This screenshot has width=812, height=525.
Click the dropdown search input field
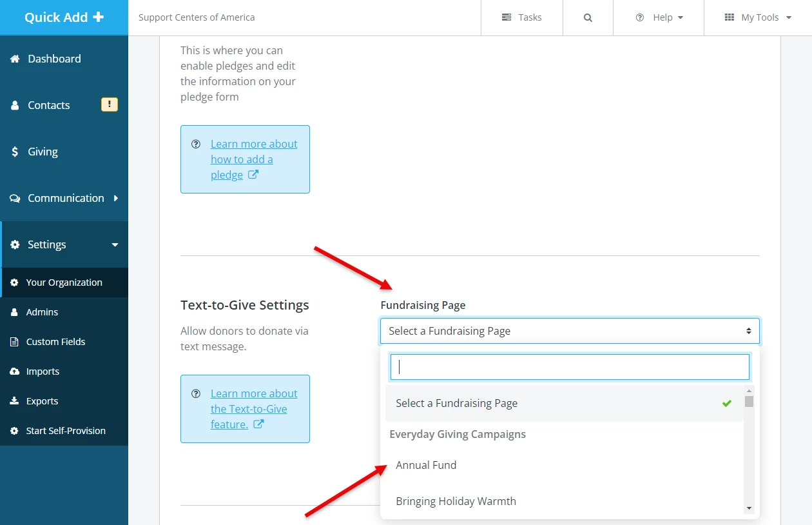pos(570,367)
